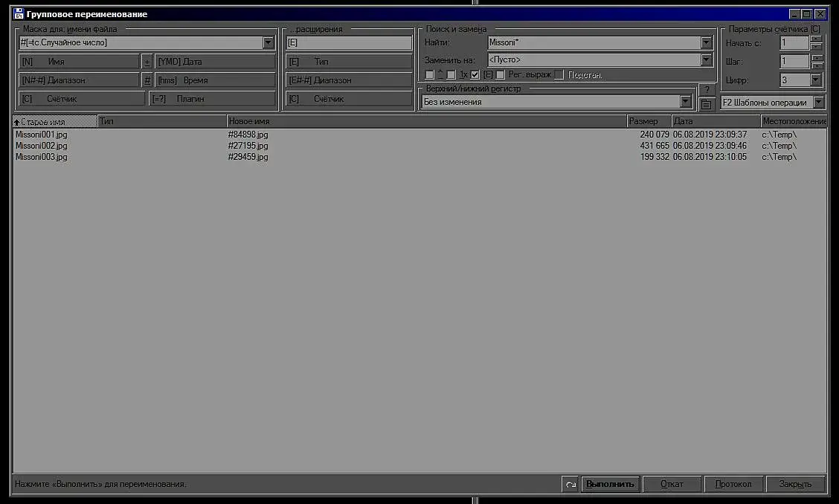
Task: Focus the 'Заменить на' field
Action: (x=594, y=60)
